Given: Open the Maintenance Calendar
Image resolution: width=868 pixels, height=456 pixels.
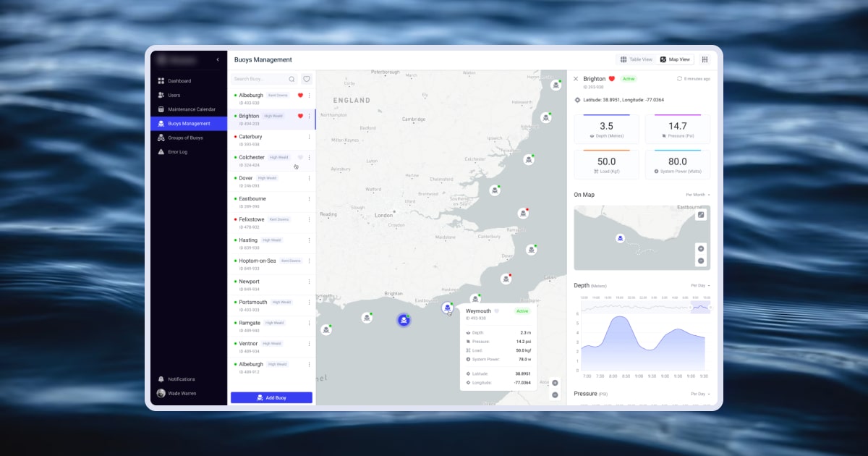Looking at the screenshot, I should pos(185,109).
